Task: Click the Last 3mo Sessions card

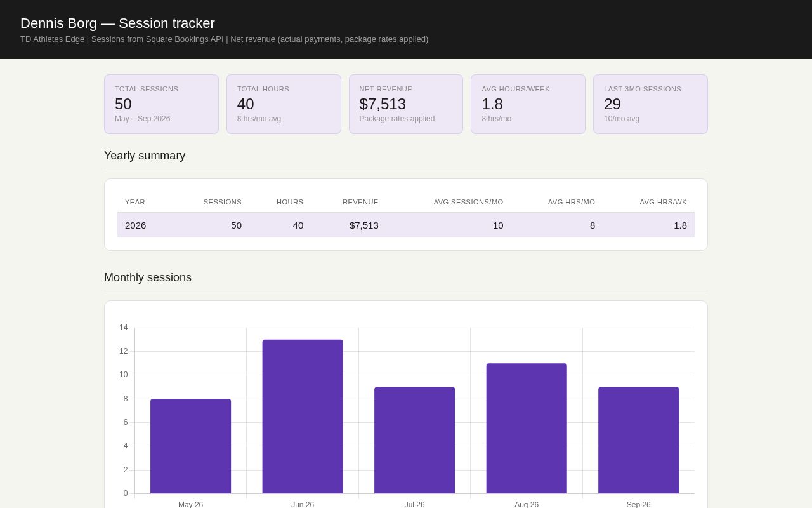Action: point(650,104)
